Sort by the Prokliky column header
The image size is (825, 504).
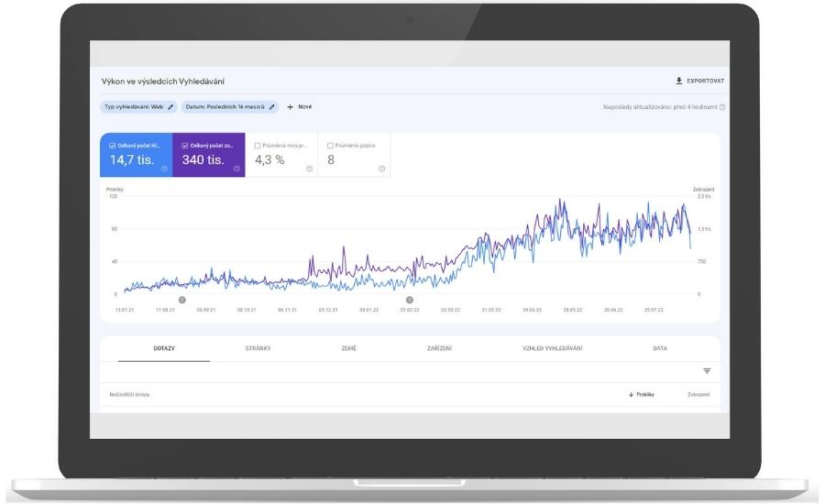point(645,395)
